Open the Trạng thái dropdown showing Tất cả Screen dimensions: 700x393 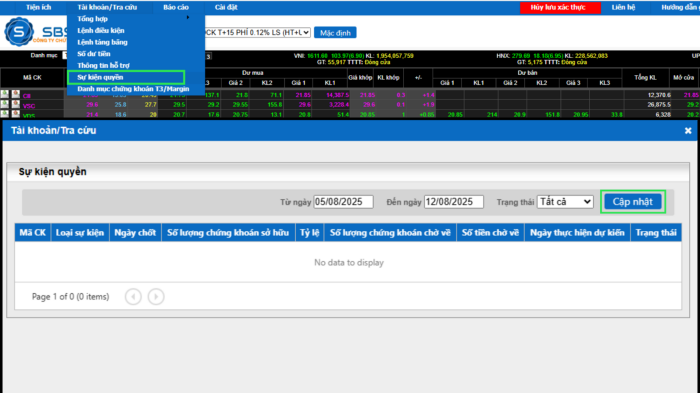coord(565,202)
